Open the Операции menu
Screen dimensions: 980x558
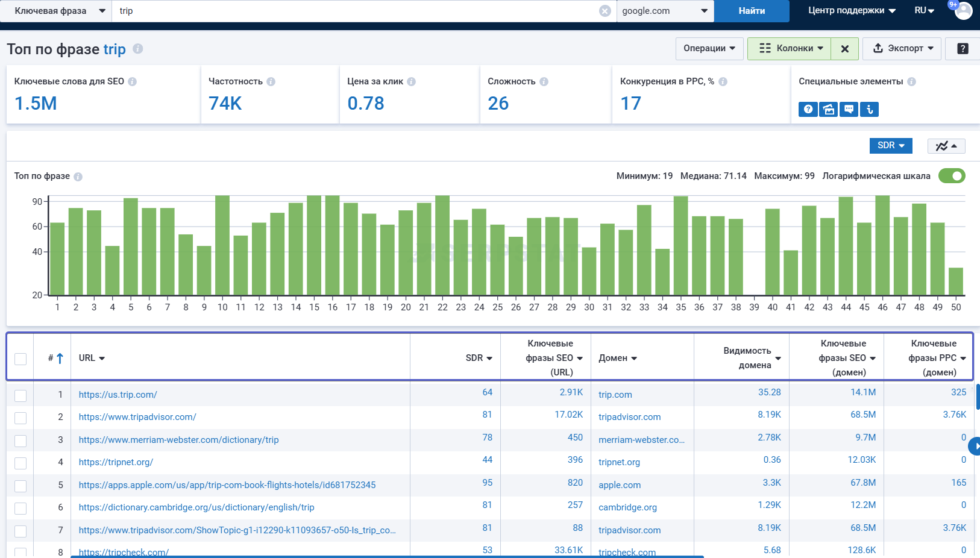tap(709, 49)
